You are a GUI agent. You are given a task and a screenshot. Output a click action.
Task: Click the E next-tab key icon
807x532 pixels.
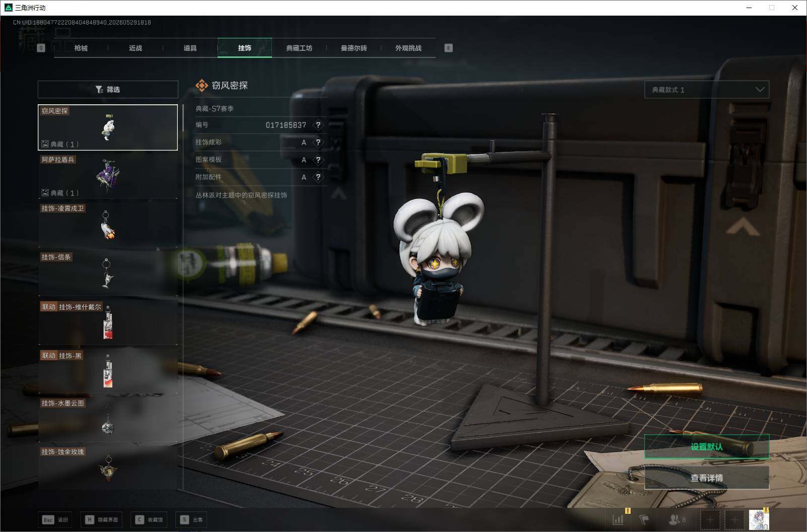[x=448, y=48]
